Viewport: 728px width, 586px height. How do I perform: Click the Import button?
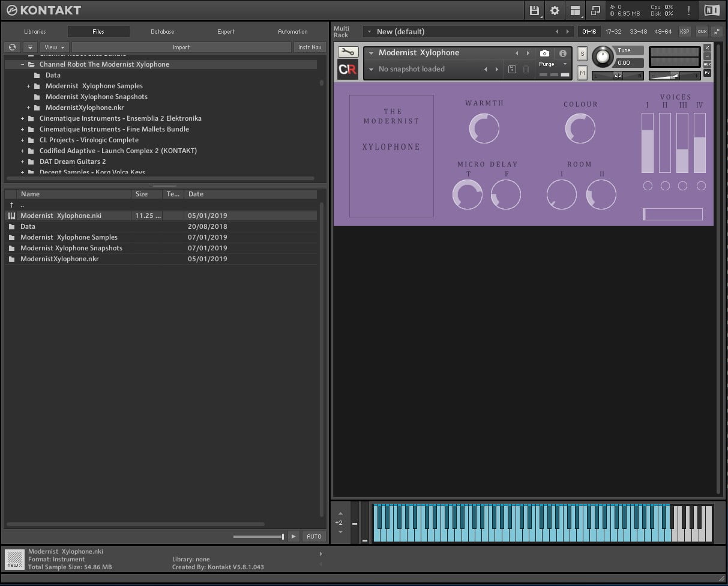pos(181,47)
